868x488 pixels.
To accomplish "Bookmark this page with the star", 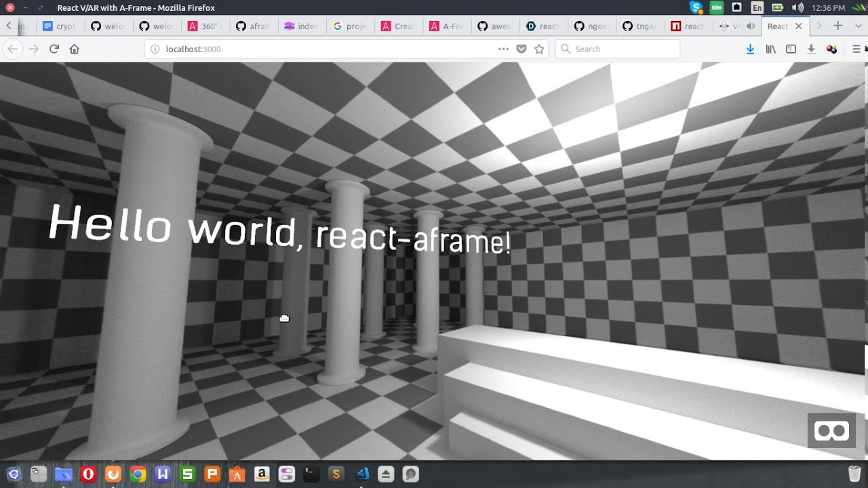I will (x=539, y=49).
